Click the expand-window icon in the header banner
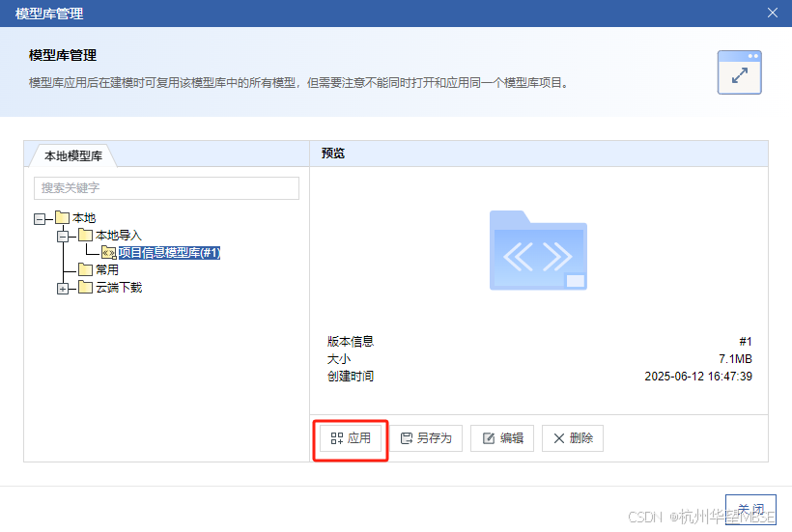 [740, 72]
